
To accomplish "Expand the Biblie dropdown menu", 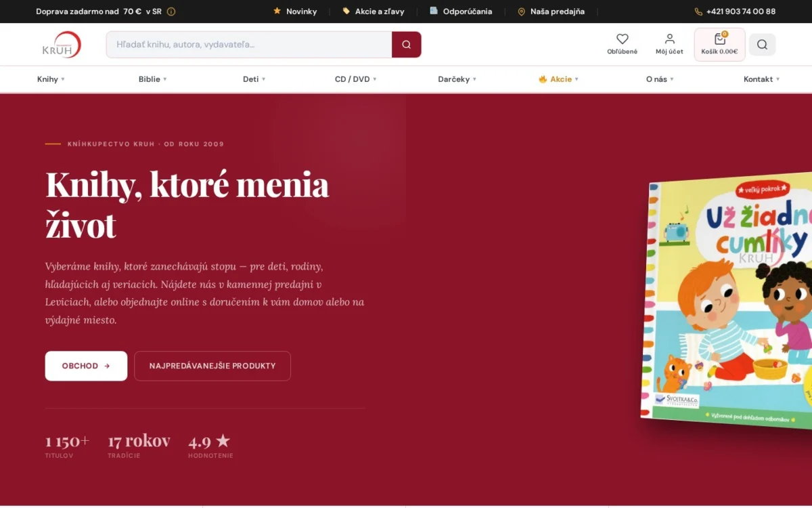I will coord(153,79).
